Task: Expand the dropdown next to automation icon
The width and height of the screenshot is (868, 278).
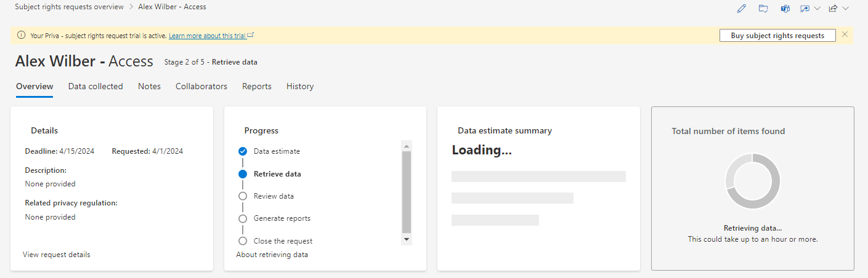Action: 817,9
